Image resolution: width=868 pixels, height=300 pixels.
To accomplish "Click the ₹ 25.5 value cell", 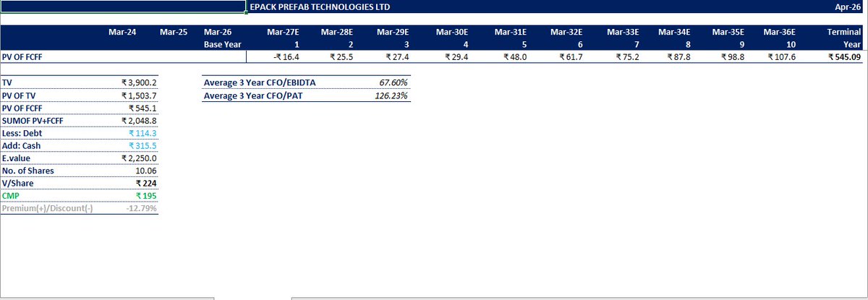I will [343, 57].
